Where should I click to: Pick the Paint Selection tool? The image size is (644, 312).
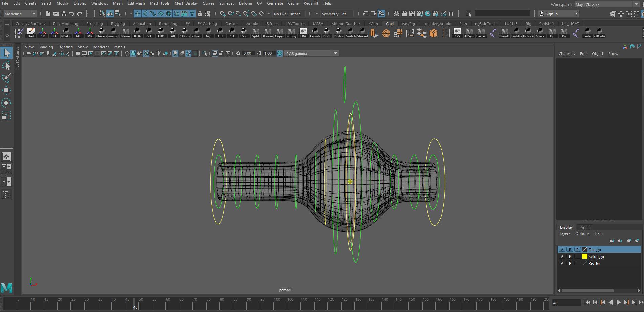(x=6, y=78)
